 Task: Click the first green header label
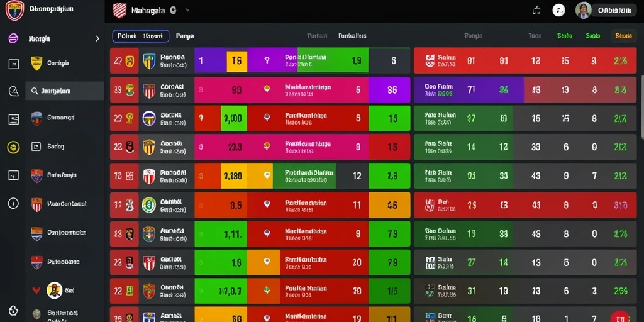pyautogui.click(x=565, y=36)
